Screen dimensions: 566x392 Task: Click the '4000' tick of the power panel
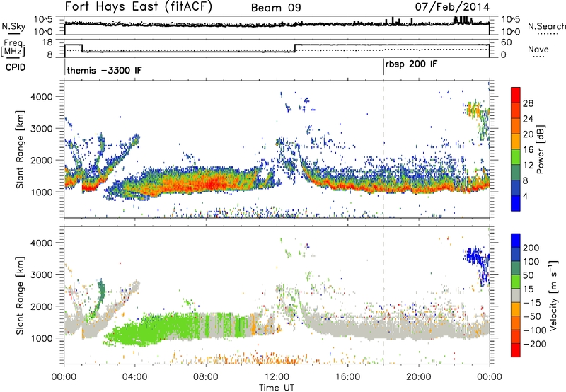(x=41, y=97)
